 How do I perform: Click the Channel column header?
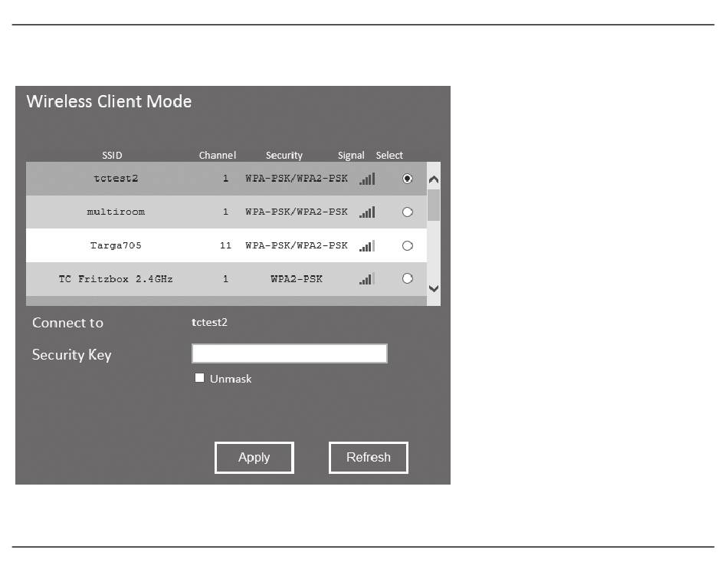pyautogui.click(x=218, y=155)
